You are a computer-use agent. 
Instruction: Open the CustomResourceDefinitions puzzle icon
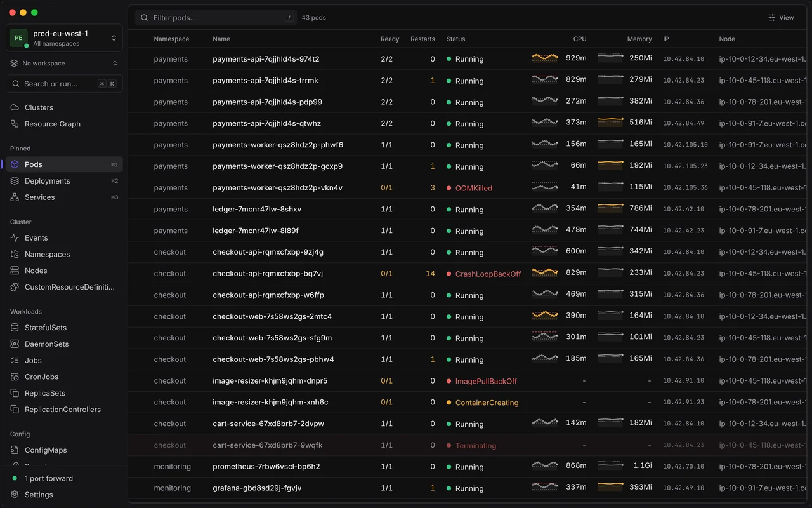15,287
